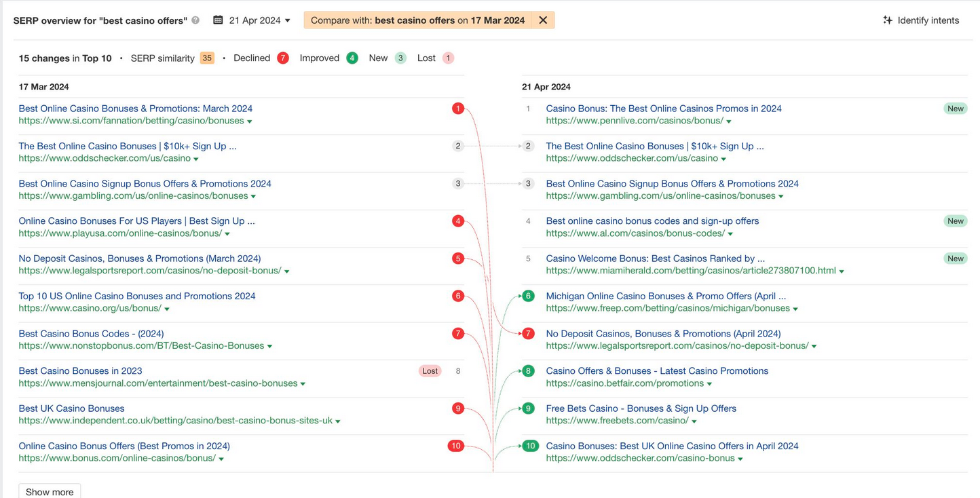Open Free Bets Casino - Bonuses & Sign Up Offers link
This screenshot has height=498, width=980.
tap(641, 408)
